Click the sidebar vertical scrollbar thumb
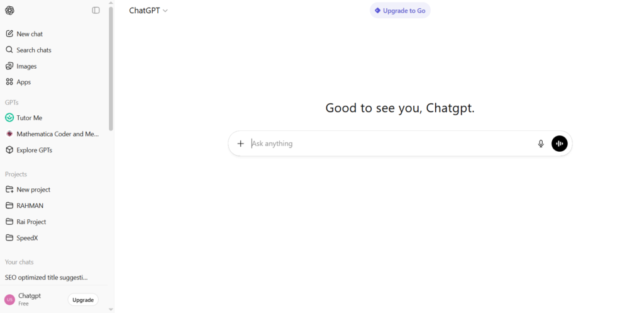The width and height of the screenshot is (644, 313). pyautogui.click(x=111, y=68)
